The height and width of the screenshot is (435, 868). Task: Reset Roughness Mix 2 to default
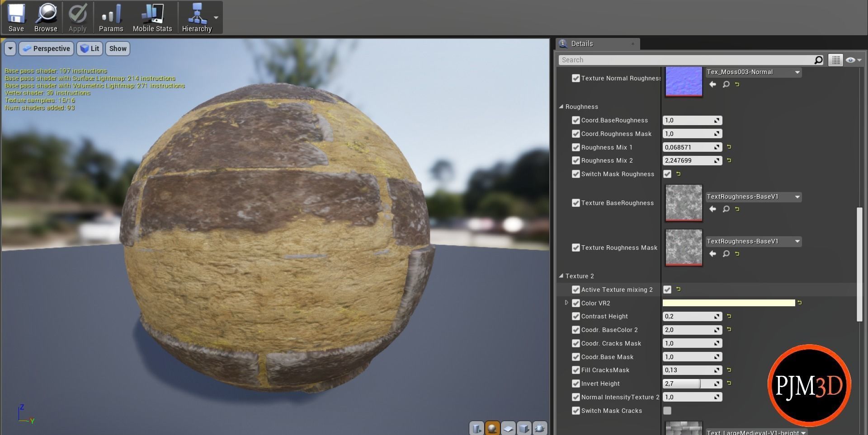point(729,160)
